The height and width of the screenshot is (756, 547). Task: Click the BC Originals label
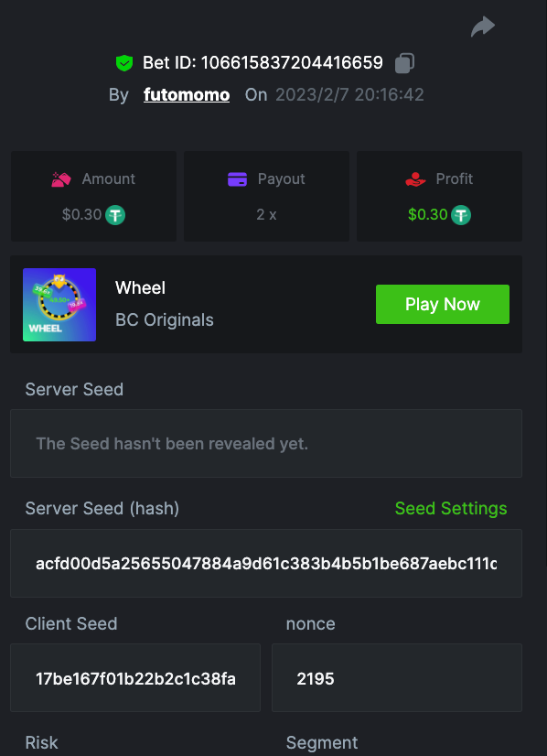[165, 319]
